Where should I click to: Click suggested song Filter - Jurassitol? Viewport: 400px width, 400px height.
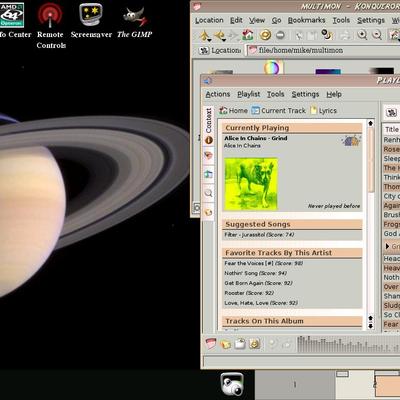tap(259, 235)
